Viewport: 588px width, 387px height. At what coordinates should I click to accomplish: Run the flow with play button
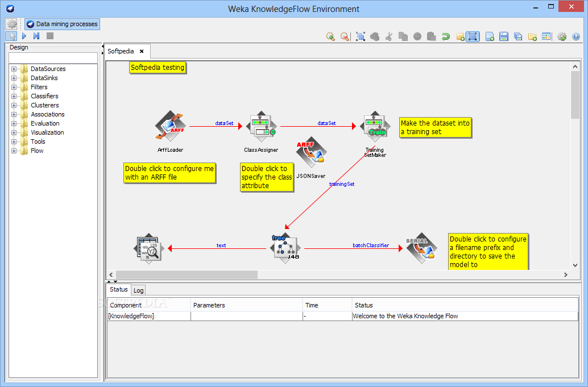point(24,36)
